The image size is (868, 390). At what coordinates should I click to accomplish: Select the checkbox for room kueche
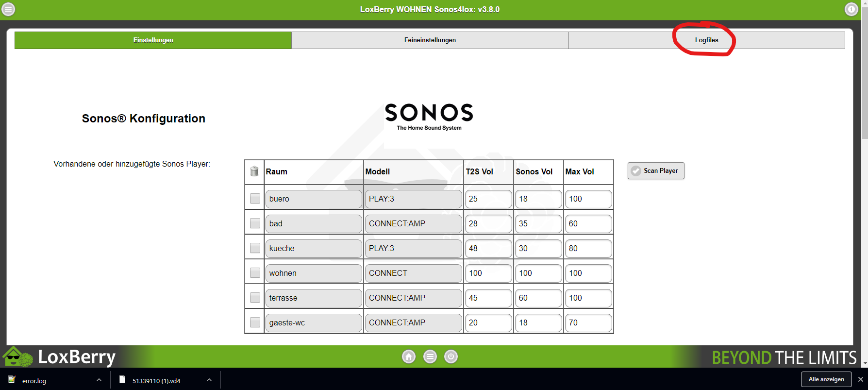[x=255, y=248]
